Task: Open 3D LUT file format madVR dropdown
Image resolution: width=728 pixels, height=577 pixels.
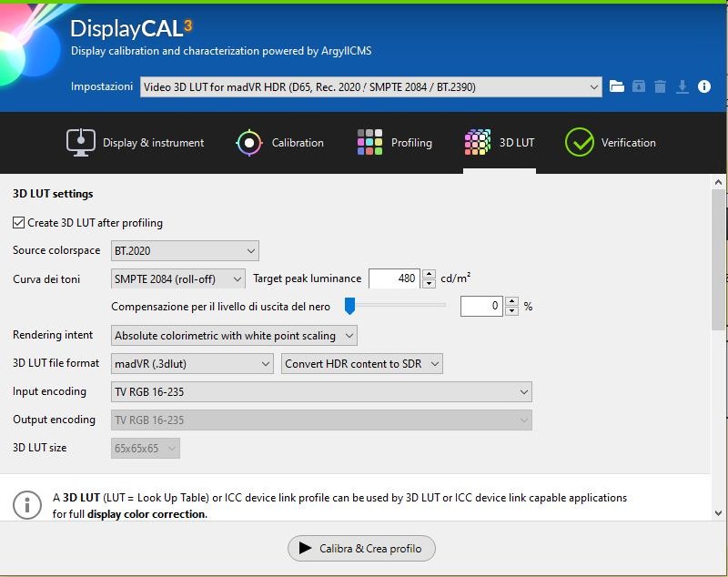Action: point(192,363)
